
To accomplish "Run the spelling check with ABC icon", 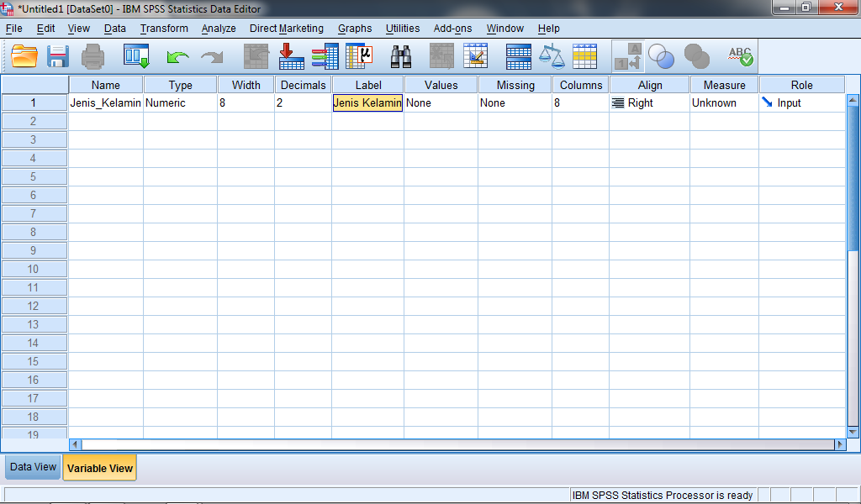I will coord(740,55).
